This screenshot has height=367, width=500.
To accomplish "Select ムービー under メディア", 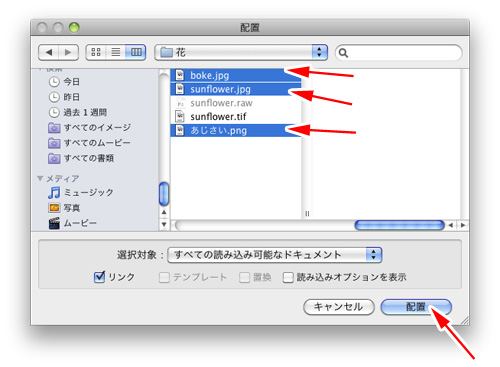I will (80, 223).
